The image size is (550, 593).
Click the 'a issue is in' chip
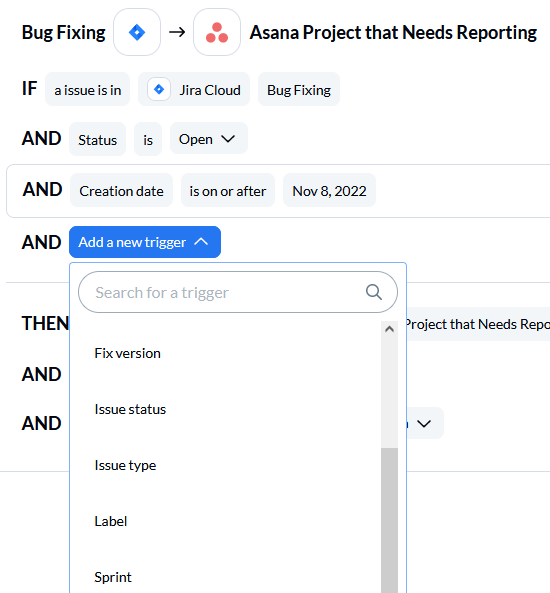[x=87, y=90]
